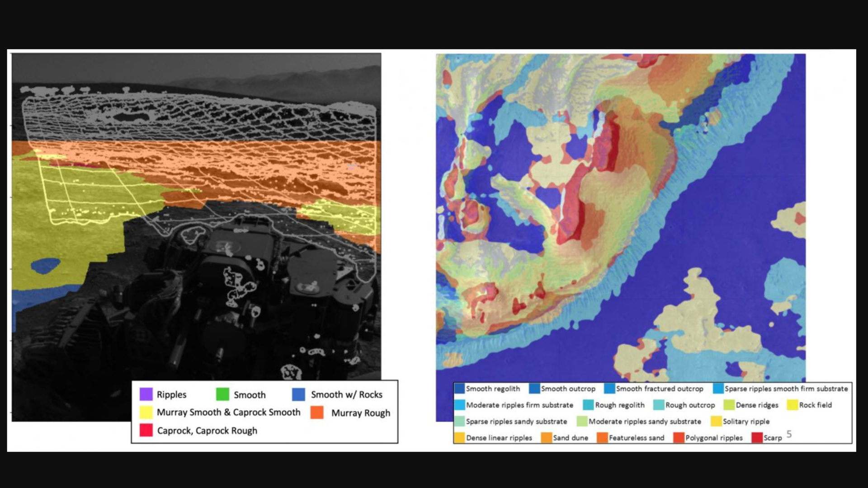Click the Smooth outcrop color swatch

click(535, 389)
